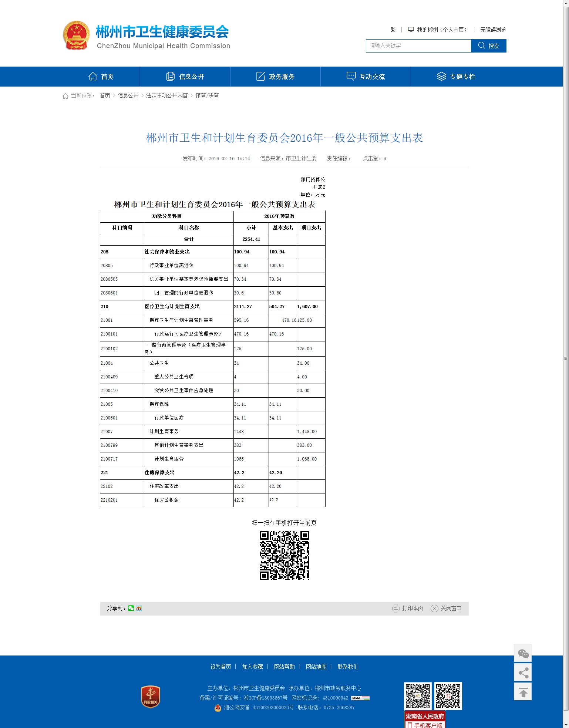Click the breadcrumb home icon
This screenshot has height=728, width=569.
click(65, 96)
